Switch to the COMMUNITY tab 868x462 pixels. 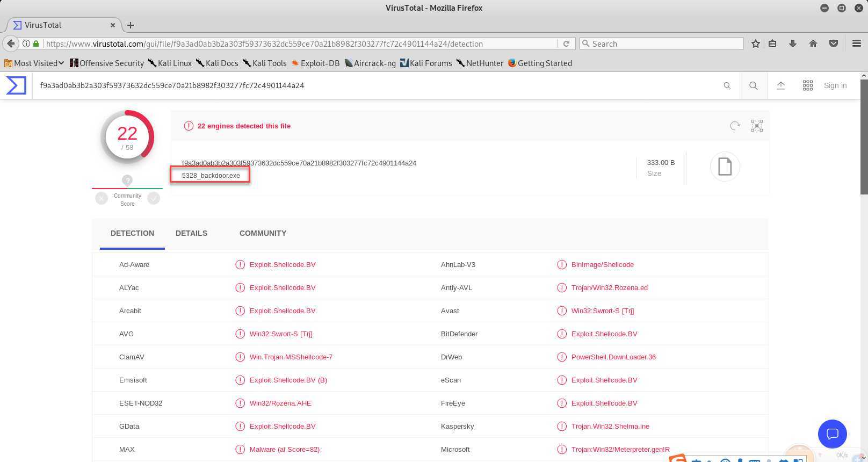263,233
